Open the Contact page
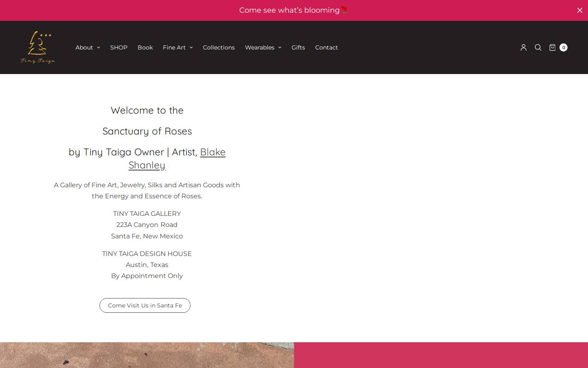Image resolution: width=588 pixels, height=368 pixels. click(327, 47)
